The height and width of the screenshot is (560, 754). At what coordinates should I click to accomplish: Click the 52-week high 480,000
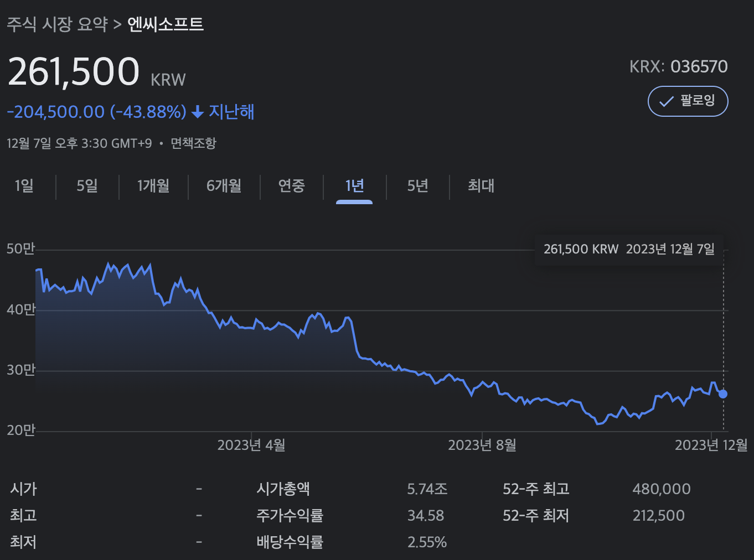[x=662, y=489]
